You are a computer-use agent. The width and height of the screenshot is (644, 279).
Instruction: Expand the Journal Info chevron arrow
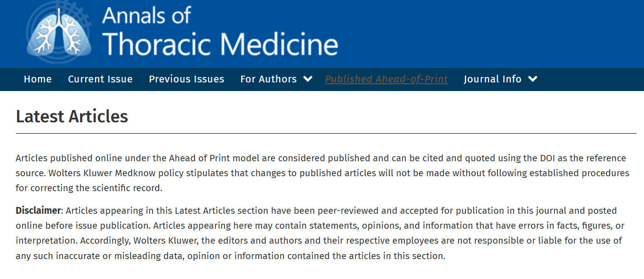tap(533, 79)
